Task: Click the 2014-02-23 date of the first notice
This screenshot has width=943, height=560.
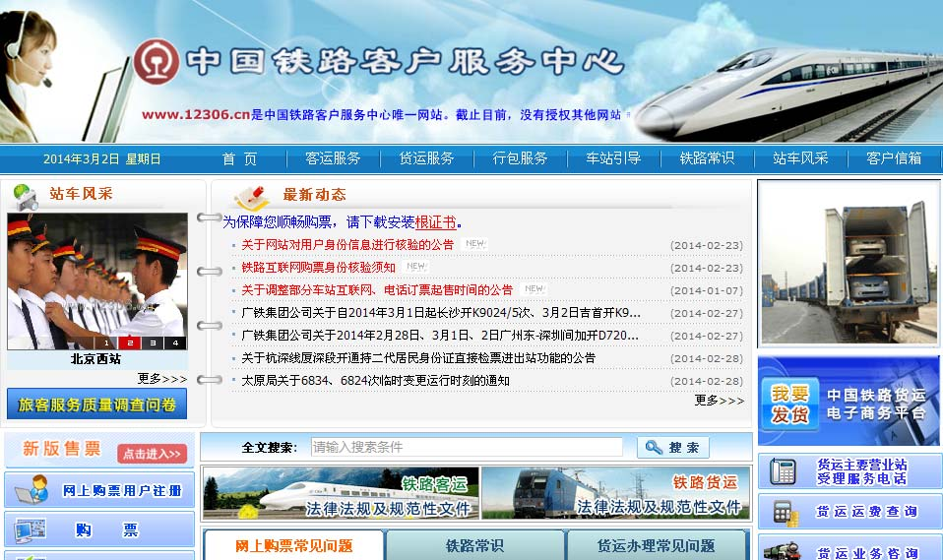Action: (707, 245)
